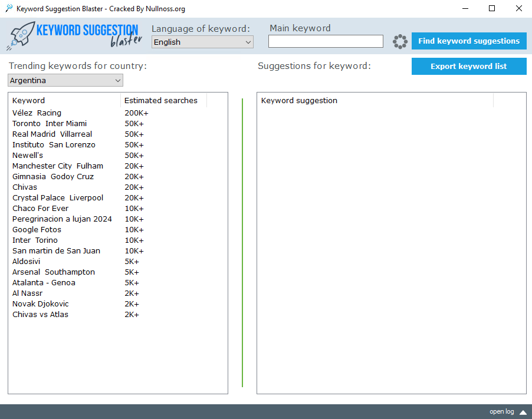532x419 pixels.
Task: Click the app icon in the title bar
Action: [x=9, y=8]
